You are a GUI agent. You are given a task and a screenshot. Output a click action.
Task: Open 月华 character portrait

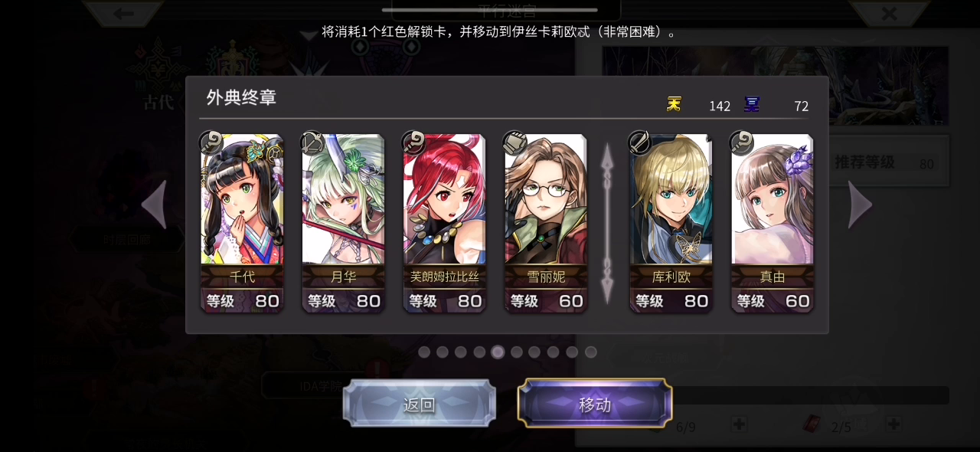343,199
